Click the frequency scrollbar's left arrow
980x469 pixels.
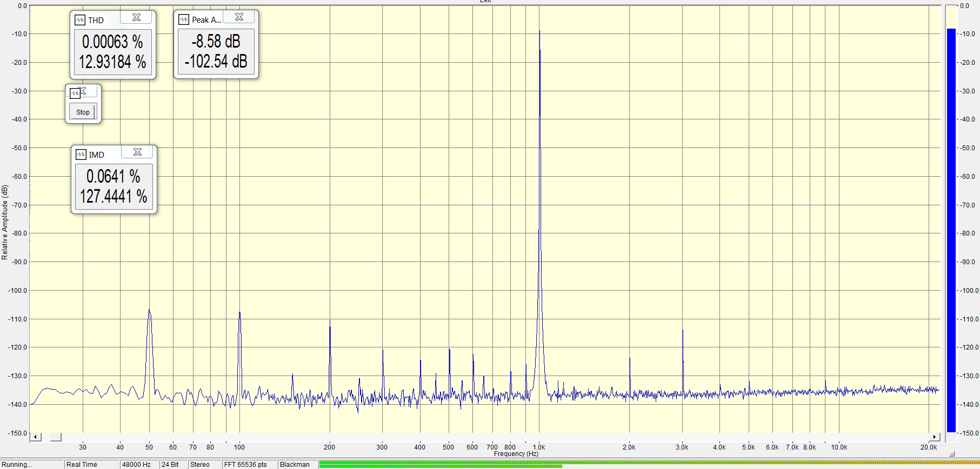tap(36, 437)
